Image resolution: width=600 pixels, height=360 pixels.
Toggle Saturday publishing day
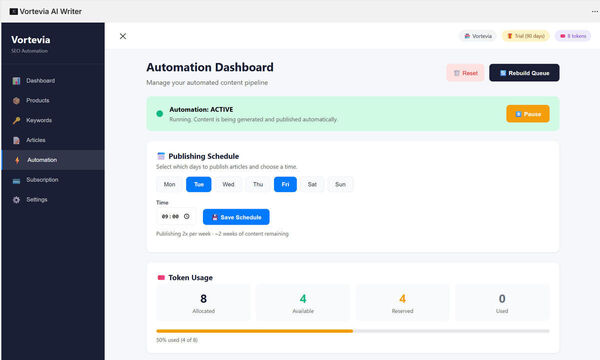(x=312, y=184)
